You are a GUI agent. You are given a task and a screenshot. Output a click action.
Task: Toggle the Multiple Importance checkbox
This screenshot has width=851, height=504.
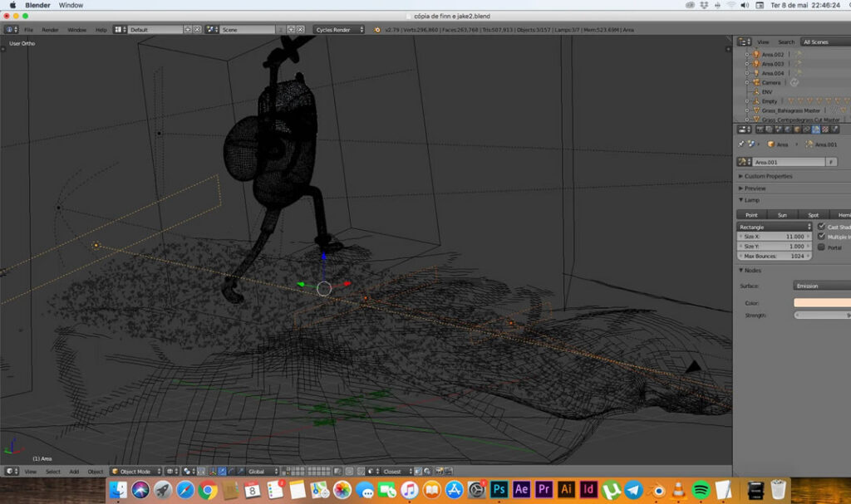click(822, 237)
